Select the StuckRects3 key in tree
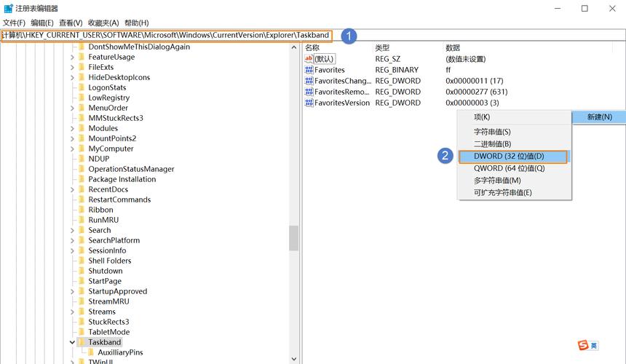The width and height of the screenshot is (626, 364). click(x=108, y=322)
